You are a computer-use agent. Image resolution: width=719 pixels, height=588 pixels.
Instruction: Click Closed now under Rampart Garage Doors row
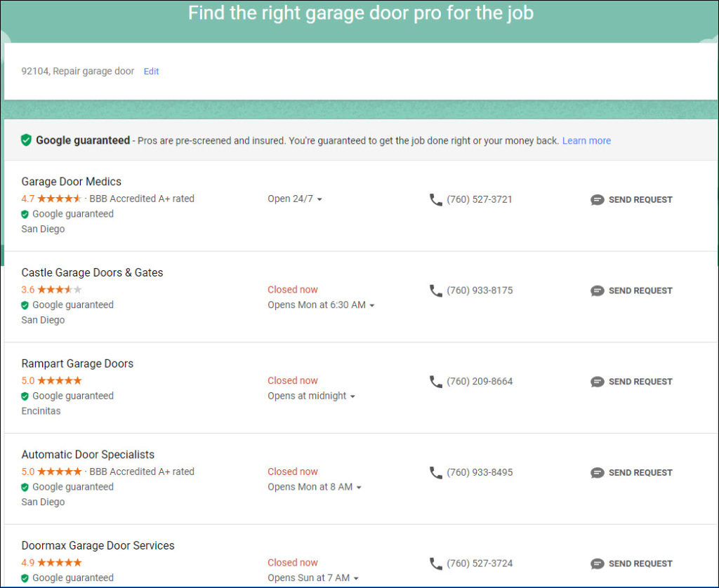[293, 380]
